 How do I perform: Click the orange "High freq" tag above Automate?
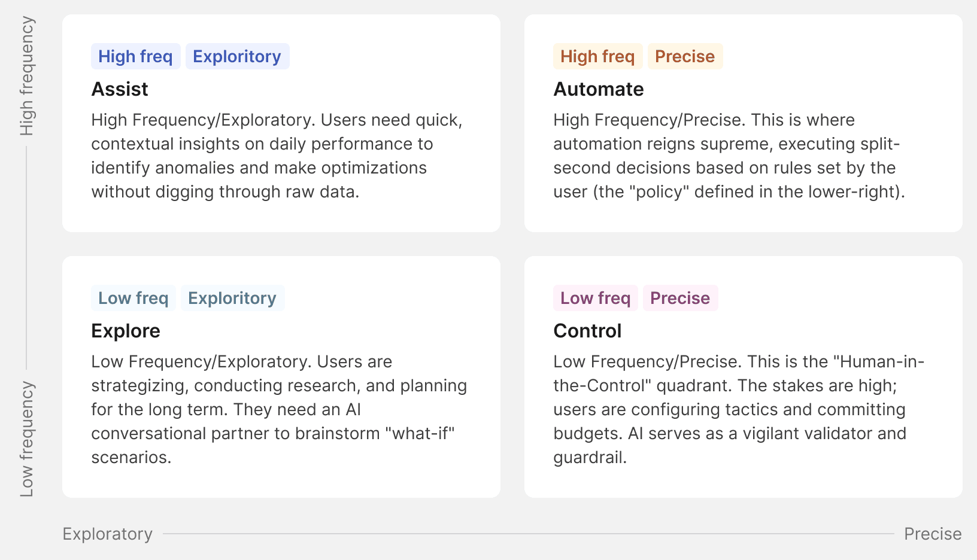597,56
